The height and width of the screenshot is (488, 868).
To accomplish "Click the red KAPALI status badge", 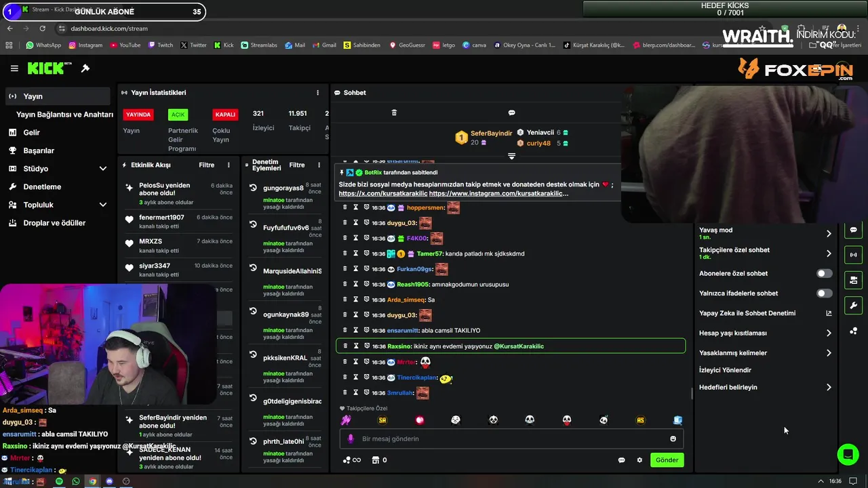I will click(x=225, y=115).
